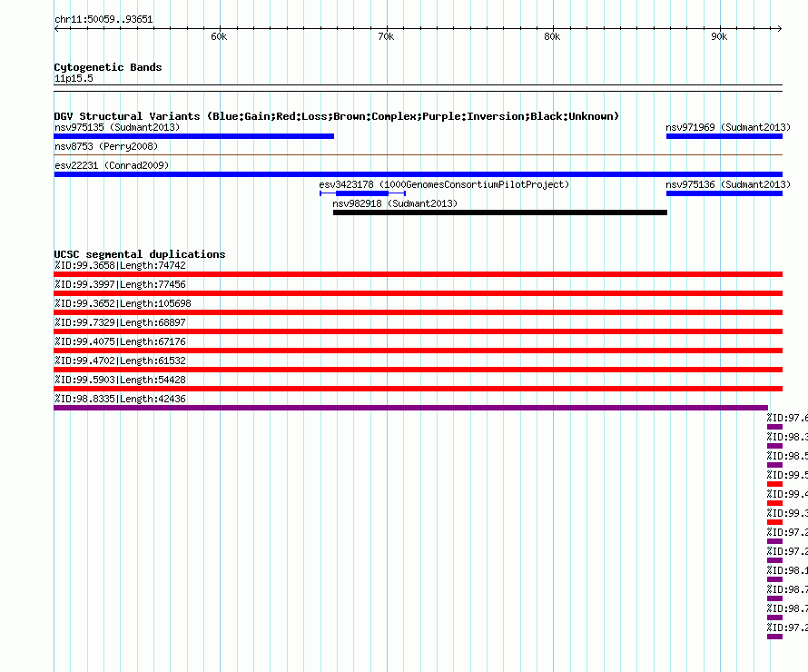Open the UCSC segmental duplications track title
Image resolution: width=808 pixels, height=672 pixels.
coord(140,254)
